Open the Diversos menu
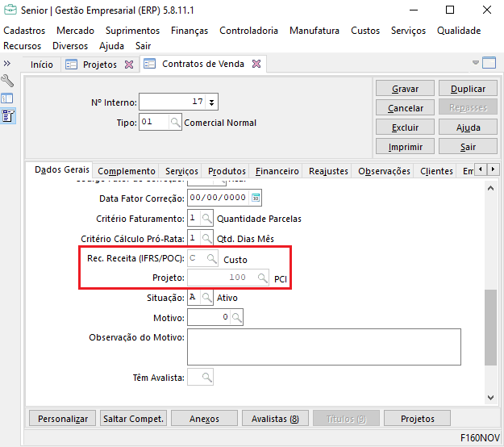Viewport: 504px width, 447px height. [x=70, y=46]
